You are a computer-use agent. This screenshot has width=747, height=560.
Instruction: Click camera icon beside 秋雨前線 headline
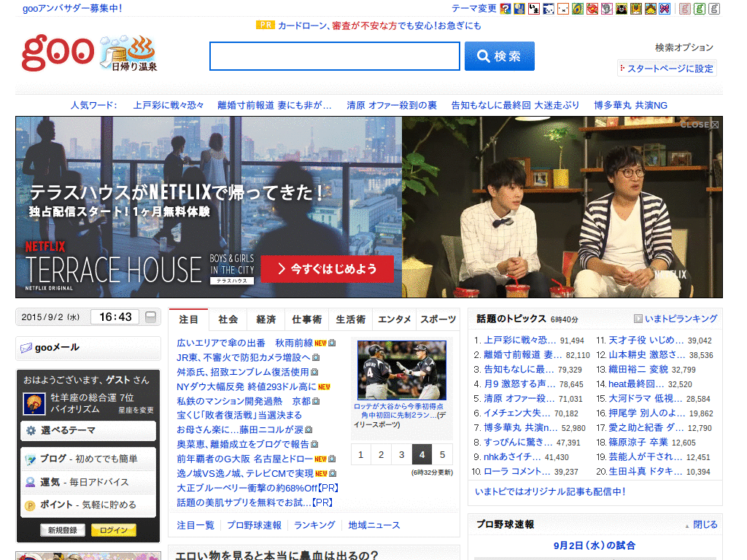coord(332,343)
